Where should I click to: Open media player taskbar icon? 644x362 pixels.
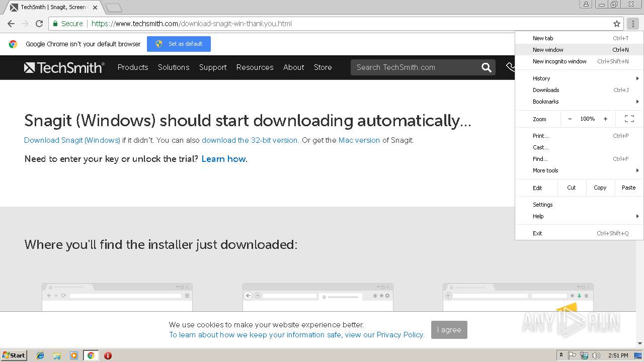74,355
